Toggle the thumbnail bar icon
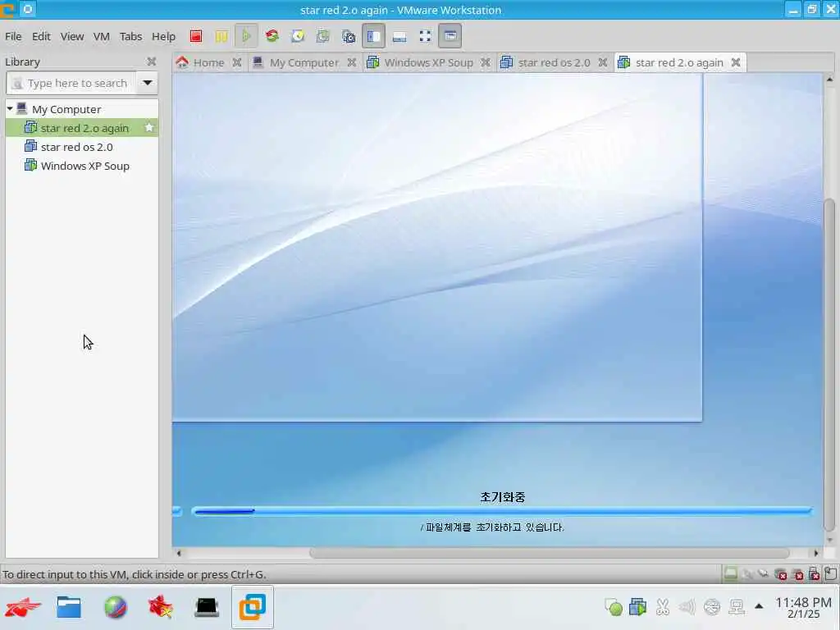This screenshot has width=840, height=630. click(399, 36)
